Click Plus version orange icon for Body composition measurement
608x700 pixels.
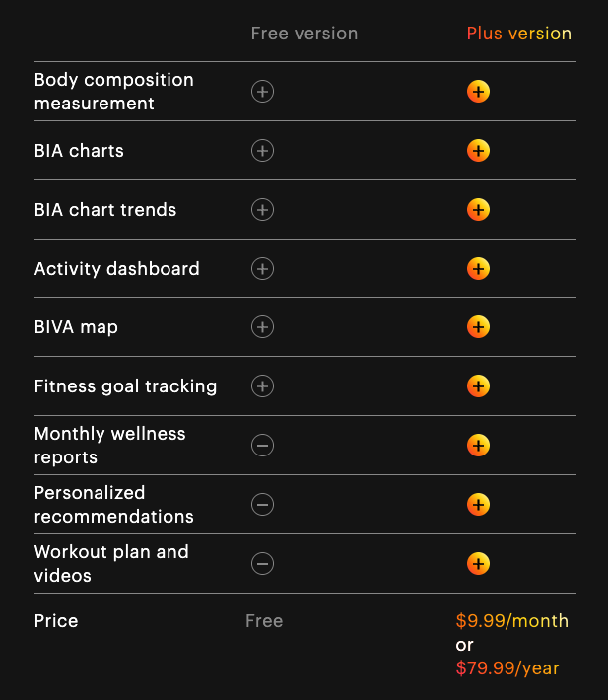[x=478, y=92]
